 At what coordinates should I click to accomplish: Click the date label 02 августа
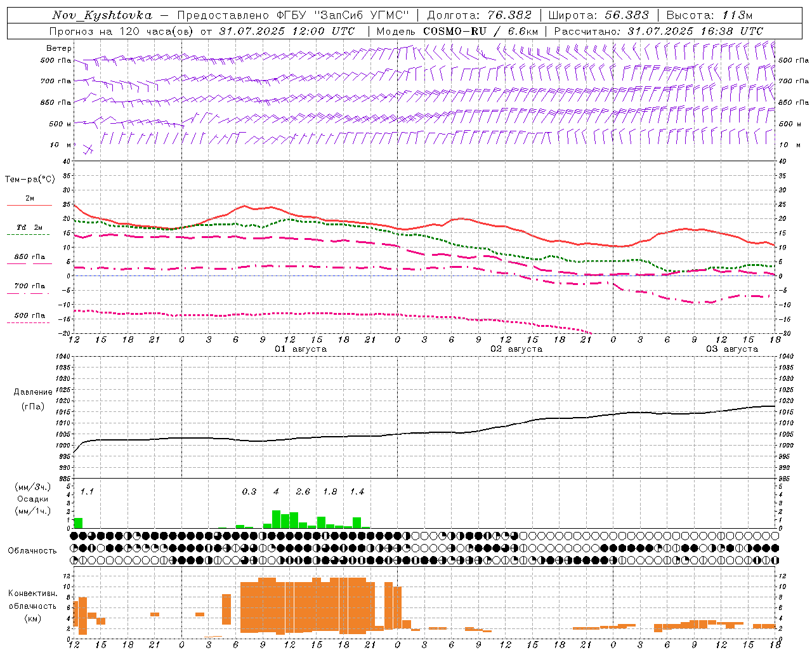516,349
